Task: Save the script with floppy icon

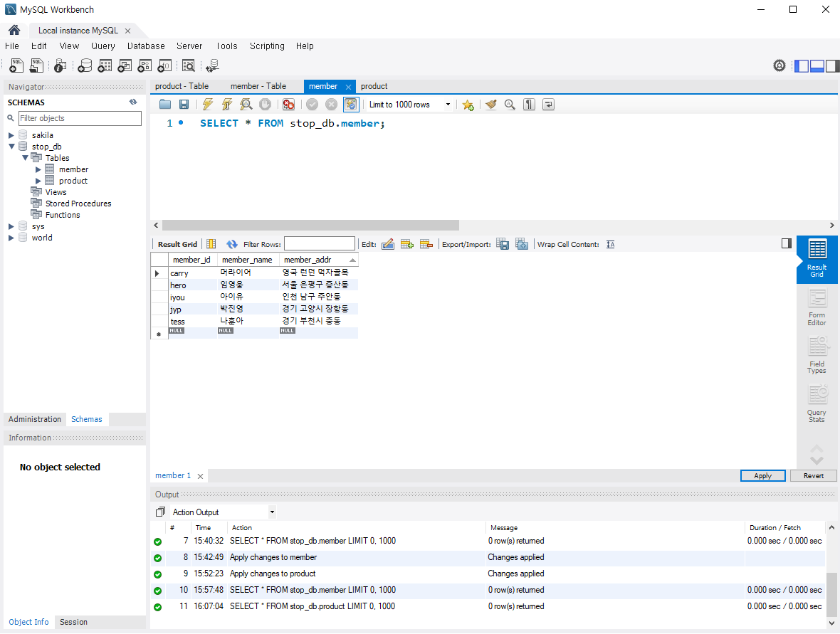Action: pos(184,105)
